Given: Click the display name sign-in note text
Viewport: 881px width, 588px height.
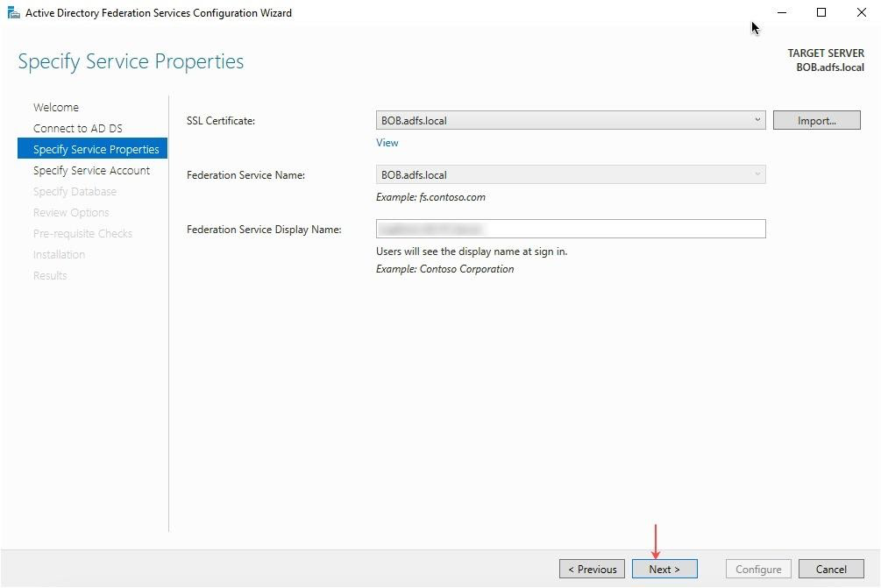Looking at the screenshot, I should pos(472,251).
